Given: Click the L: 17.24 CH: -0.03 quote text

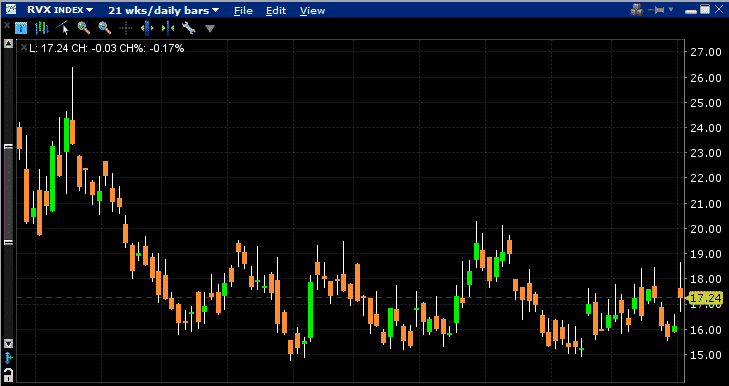Looking at the screenshot, I should [x=106, y=48].
